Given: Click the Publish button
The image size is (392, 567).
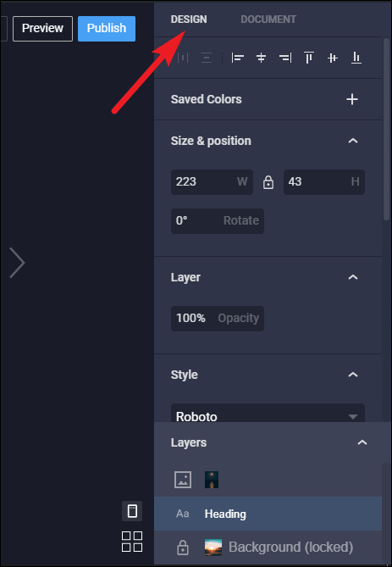Looking at the screenshot, I should (107, 28).
